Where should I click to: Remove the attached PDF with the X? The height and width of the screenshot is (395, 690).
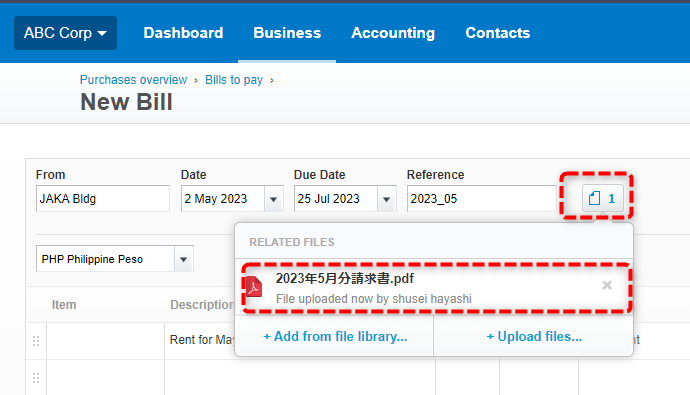(607, 285)
